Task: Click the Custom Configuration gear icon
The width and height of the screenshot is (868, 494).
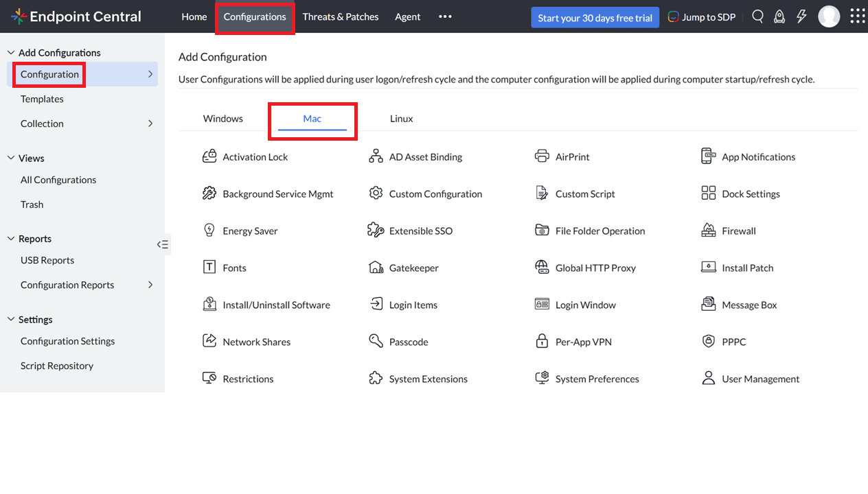Action: pos(376,193)
